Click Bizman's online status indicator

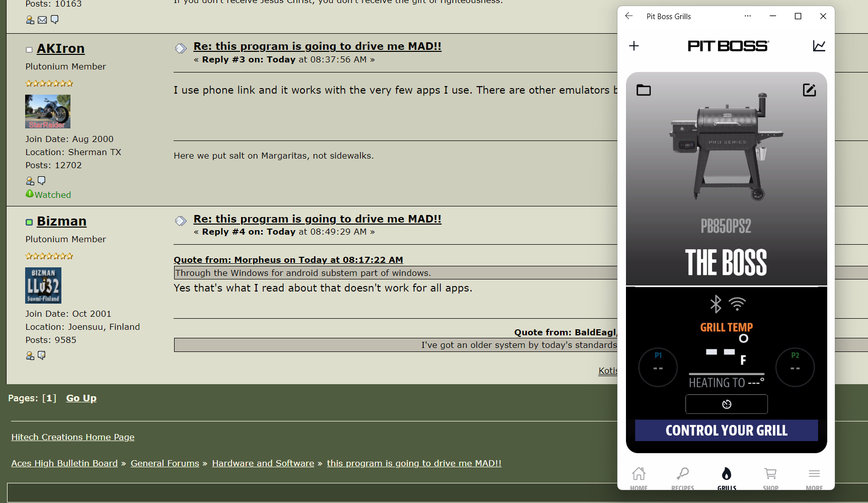point(29,223)
